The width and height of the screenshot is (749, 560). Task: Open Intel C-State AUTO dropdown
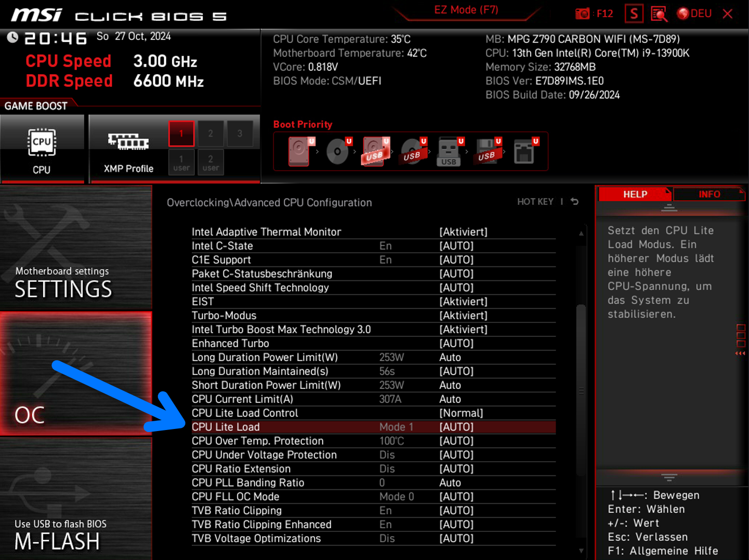point(456,246)
